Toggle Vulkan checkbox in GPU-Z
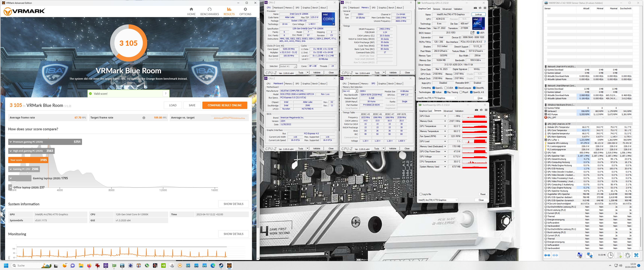Viewport: 644px width, 270px height. click(x=434, y=92)
